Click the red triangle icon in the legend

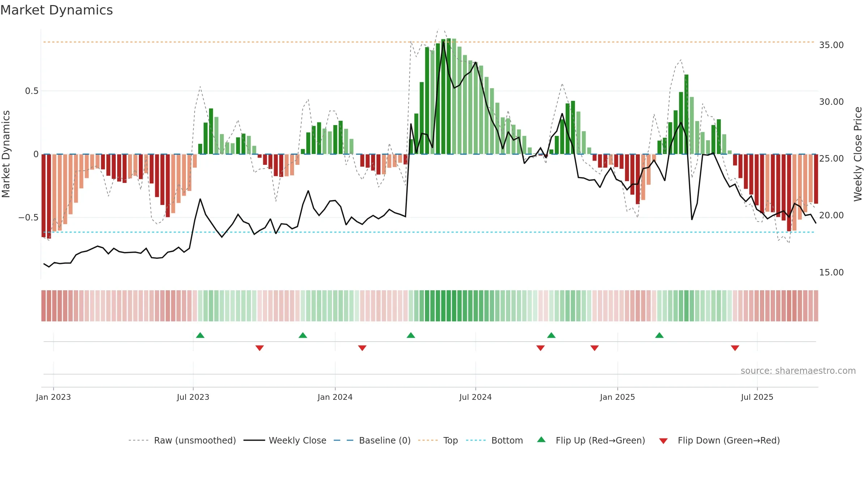(x=663, y=441)
